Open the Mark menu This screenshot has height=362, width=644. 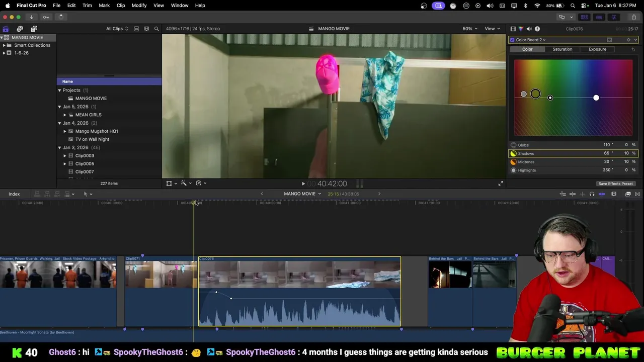[104, 6]
